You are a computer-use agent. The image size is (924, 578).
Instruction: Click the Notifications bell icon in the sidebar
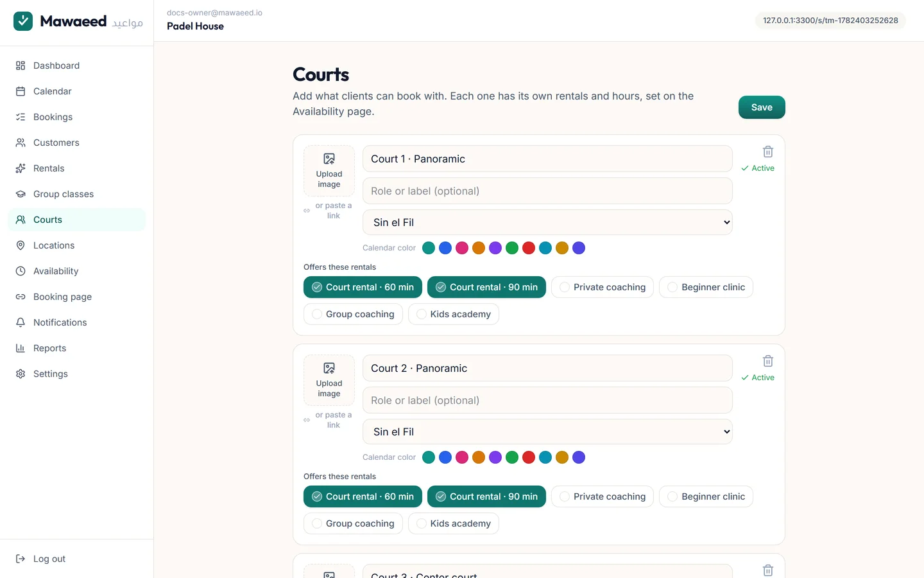(x=21, y=322)
